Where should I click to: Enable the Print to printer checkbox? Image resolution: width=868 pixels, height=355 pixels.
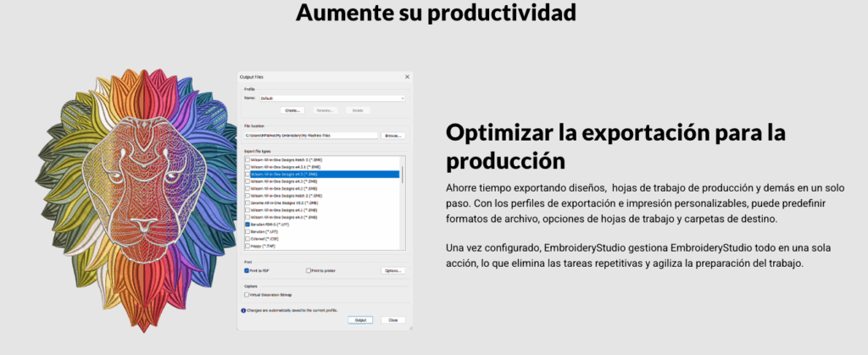(x=309, y=271)
